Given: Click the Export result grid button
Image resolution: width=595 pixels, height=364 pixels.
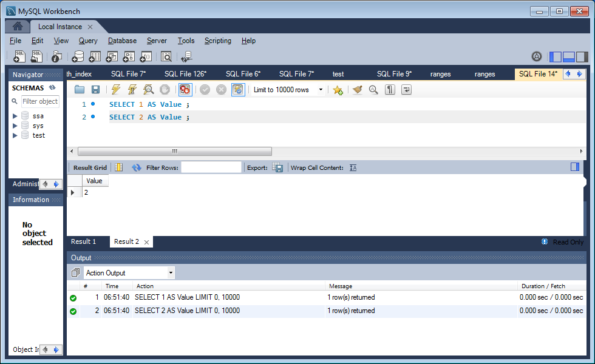Looking at the screenshot, I should click(x=277, y=167).
